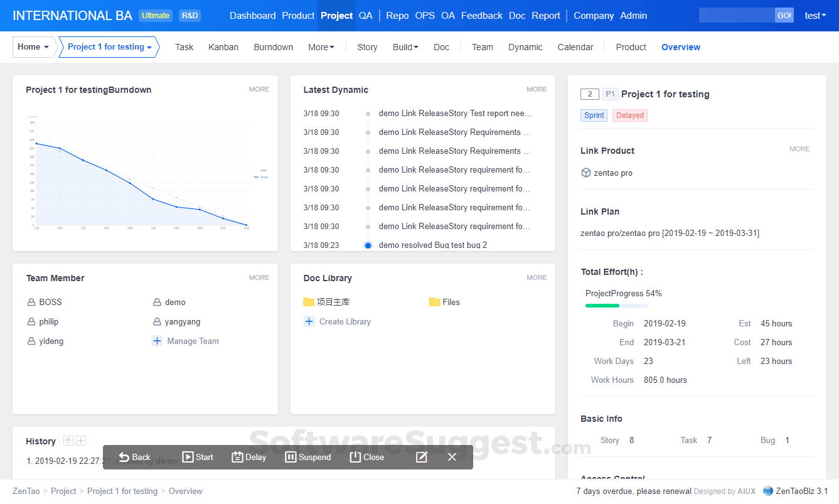The image size is (839, 504).
Task: Click the Start project play icon
Action: (188, 457)
